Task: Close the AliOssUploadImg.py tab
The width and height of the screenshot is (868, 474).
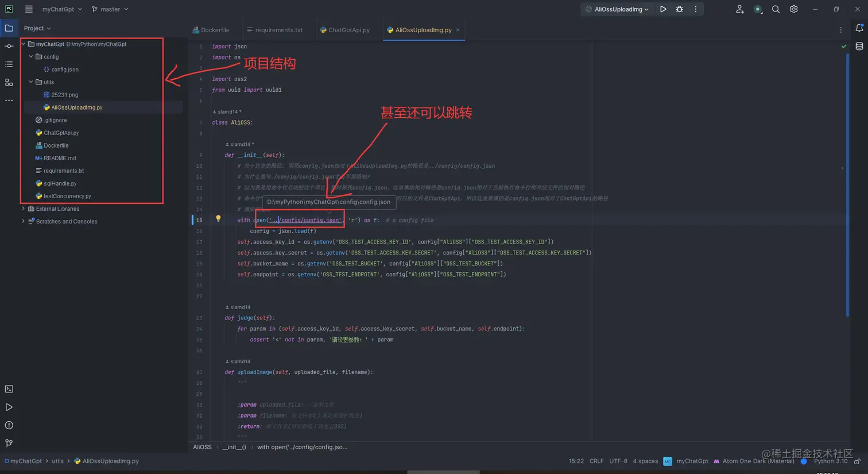Action: coord(458,30)
